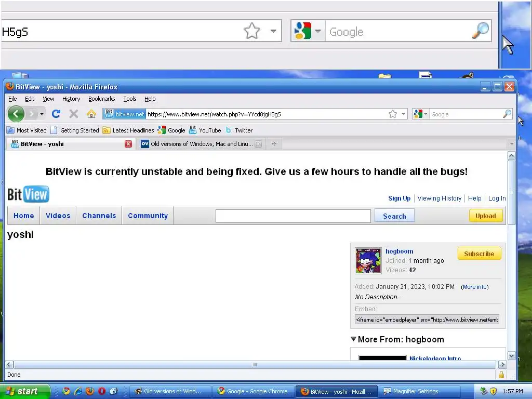
Task: Close the Old versions of Windows tab
Action: tap(258, 144)
